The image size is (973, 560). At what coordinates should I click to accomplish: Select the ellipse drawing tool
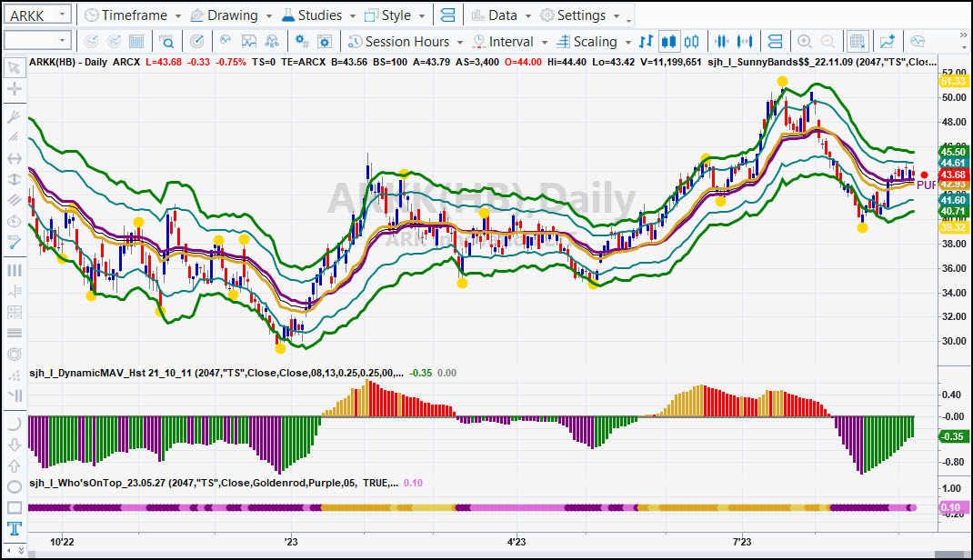pyautogui.click(x=14, y=487)
